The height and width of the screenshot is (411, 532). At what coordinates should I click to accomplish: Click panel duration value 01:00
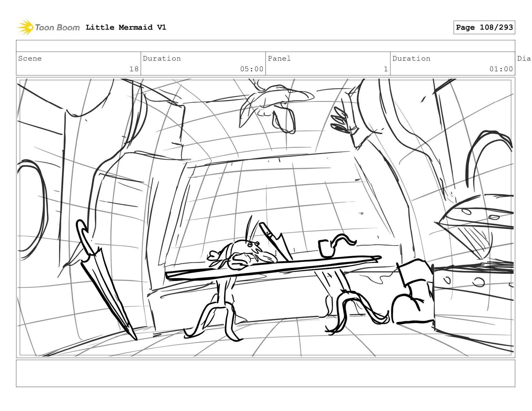501,69
